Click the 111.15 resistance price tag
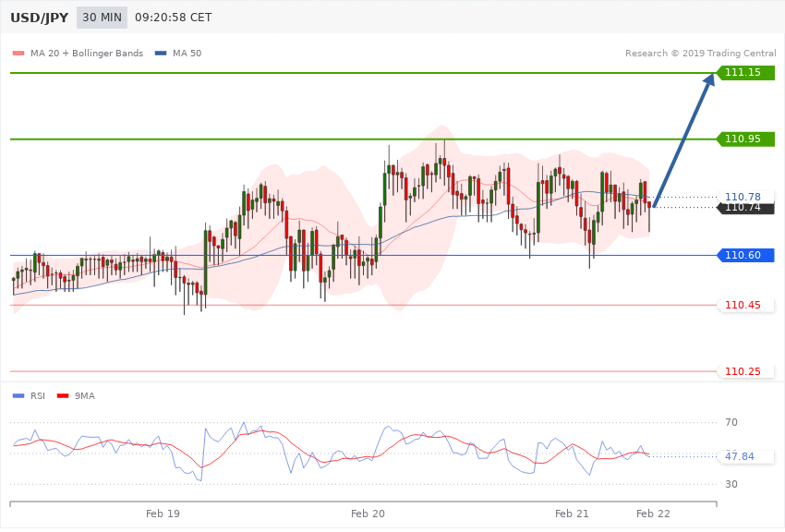 pos(746,73)
